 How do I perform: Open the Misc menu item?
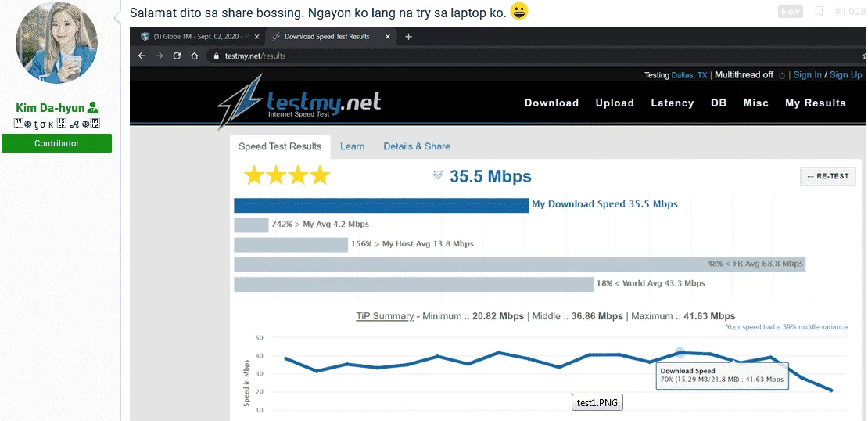[x=756, y=103]
